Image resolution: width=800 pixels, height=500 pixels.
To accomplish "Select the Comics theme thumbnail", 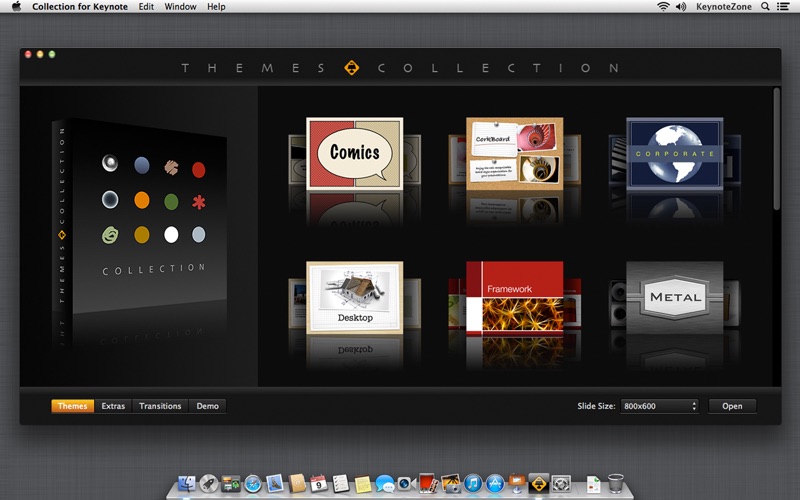I will pos(355,154).
